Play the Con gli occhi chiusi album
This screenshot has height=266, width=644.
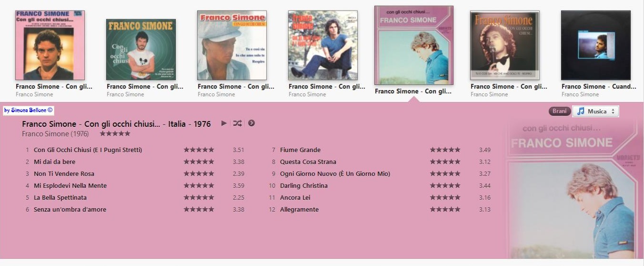point(224,123)
